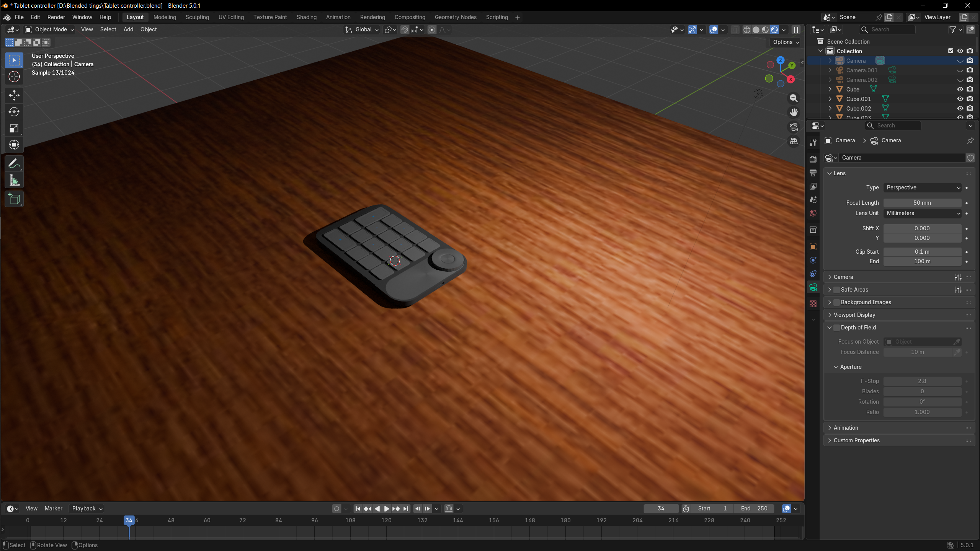Image resolution: width=980 pixels, height=551 pixels.
Task: Select the Move tool in toolbar
Action: 14,95
